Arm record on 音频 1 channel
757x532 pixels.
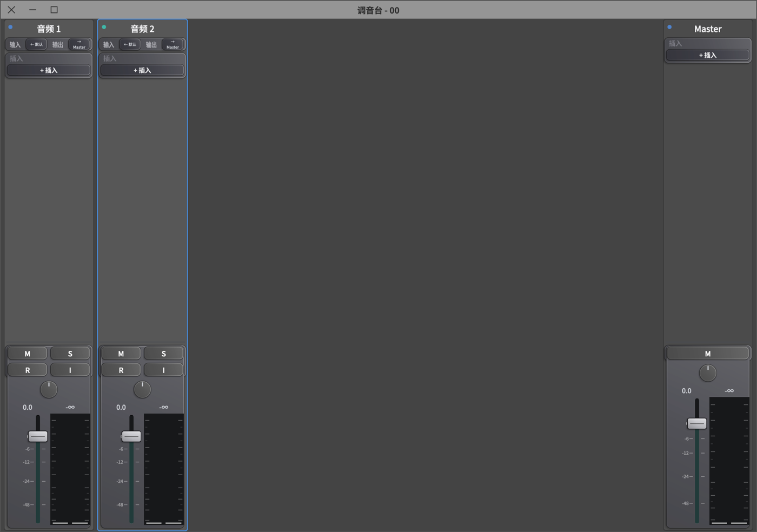click(x=28, y=370)
